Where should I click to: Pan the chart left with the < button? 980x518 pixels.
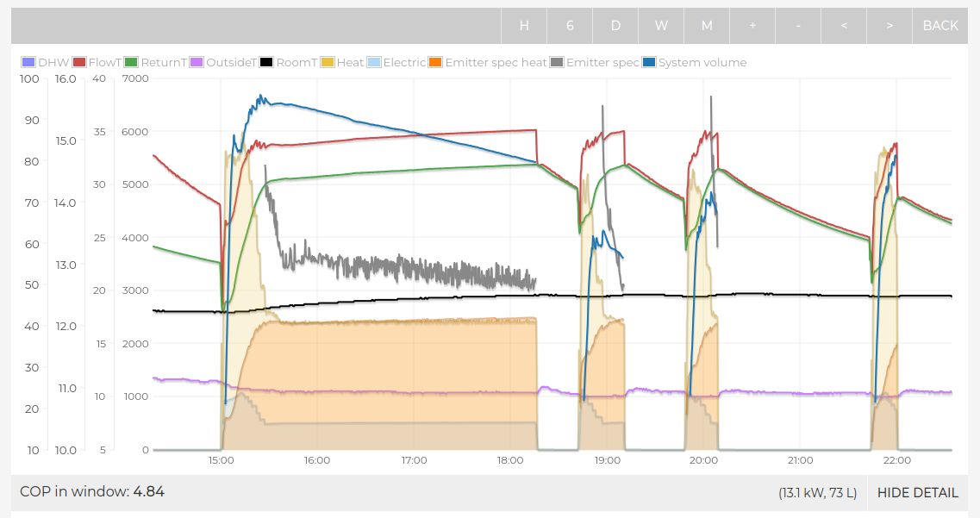(844, 26)
